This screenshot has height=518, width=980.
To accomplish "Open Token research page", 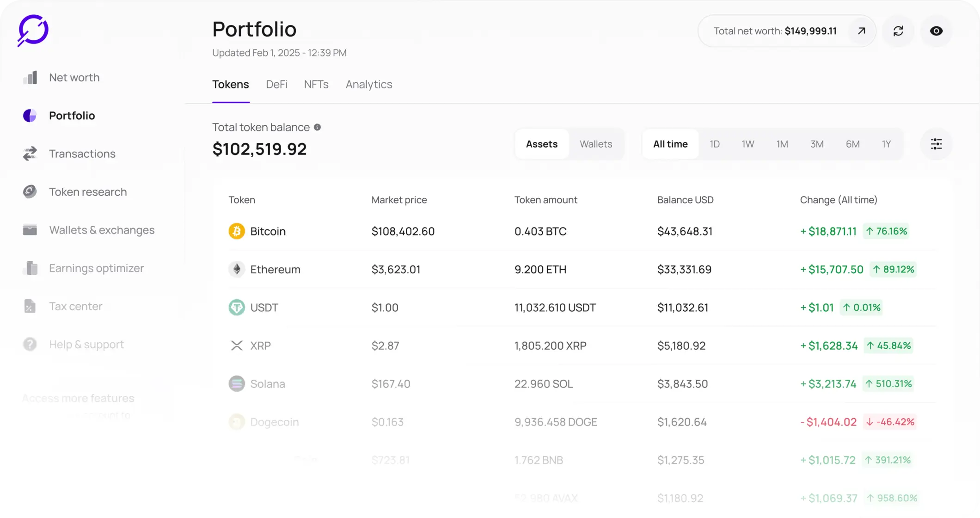I will pos(87,192).
